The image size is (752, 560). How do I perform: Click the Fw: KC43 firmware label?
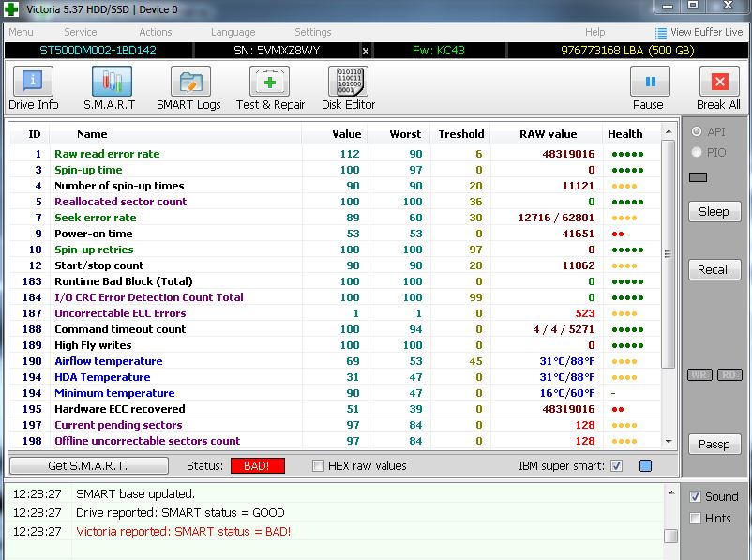pos(438,51)
